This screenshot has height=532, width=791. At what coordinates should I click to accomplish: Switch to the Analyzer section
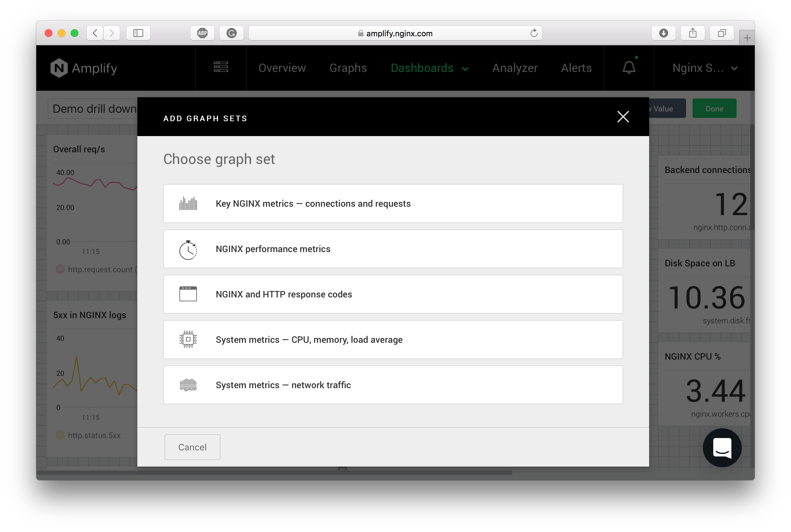[515, 68]
